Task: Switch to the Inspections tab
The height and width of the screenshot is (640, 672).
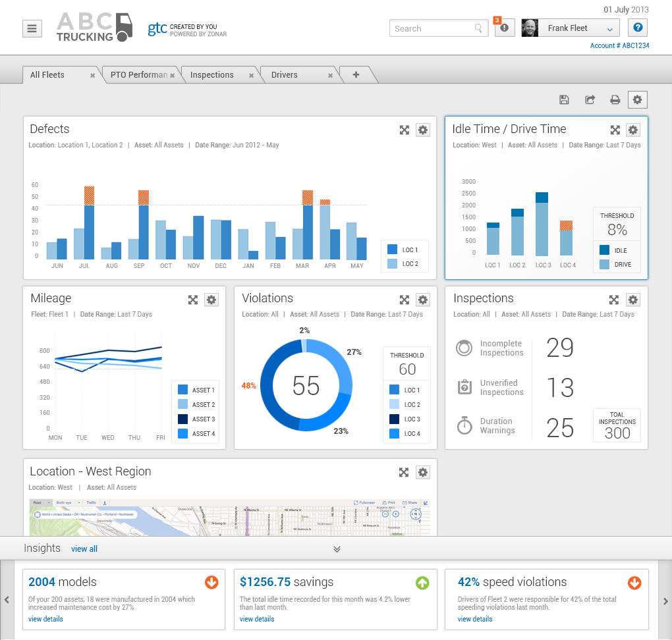Action: coord(211,75)
